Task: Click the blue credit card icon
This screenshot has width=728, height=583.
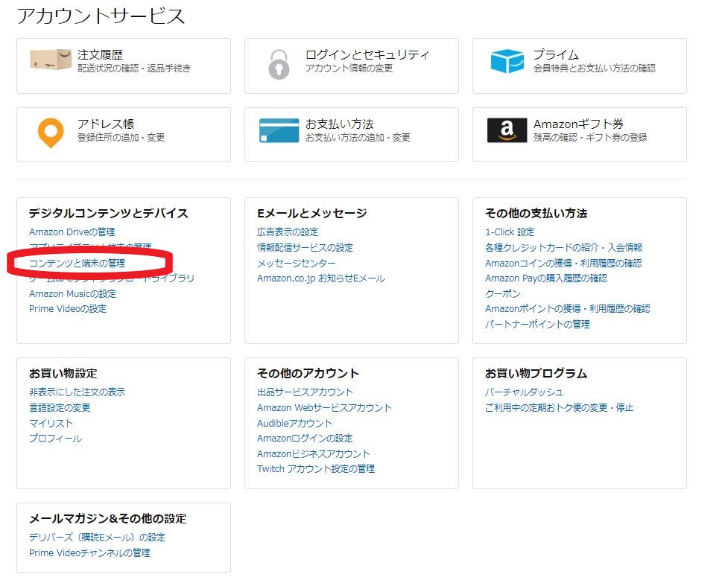Action: pos(279,130)
